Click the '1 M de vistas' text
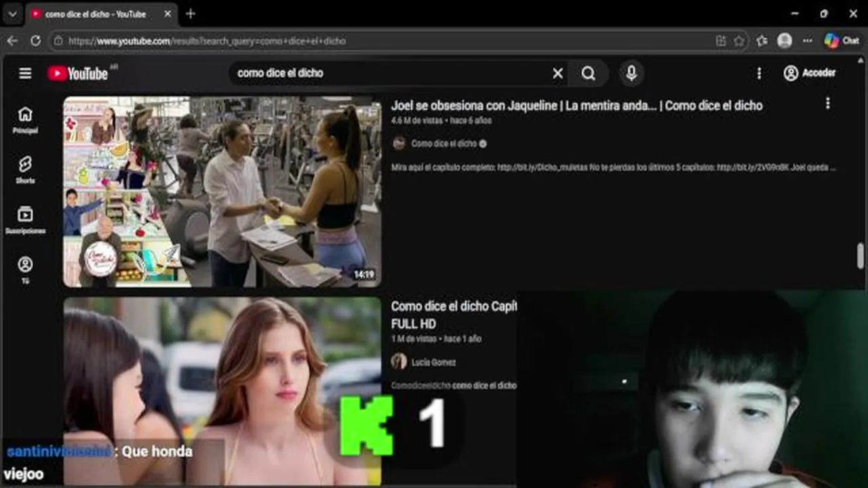Viewport: 868px width, 488px height. (x=414, y=339)
